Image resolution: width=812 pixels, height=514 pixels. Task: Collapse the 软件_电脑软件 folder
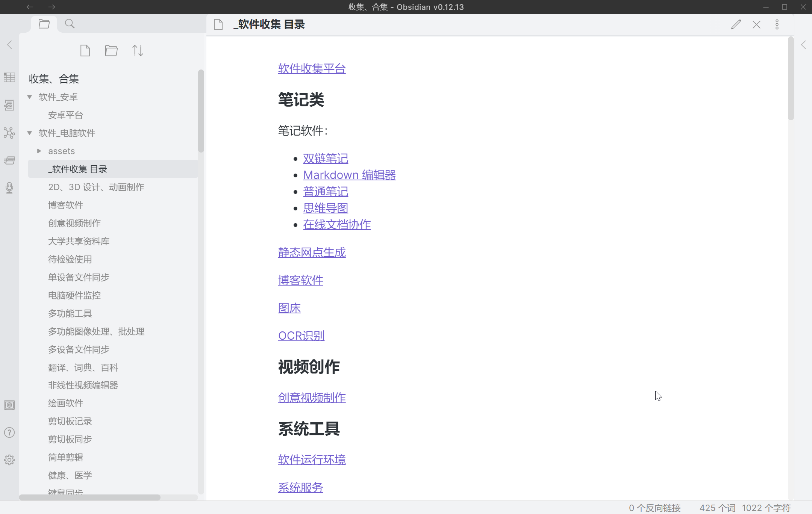(30, 133)
